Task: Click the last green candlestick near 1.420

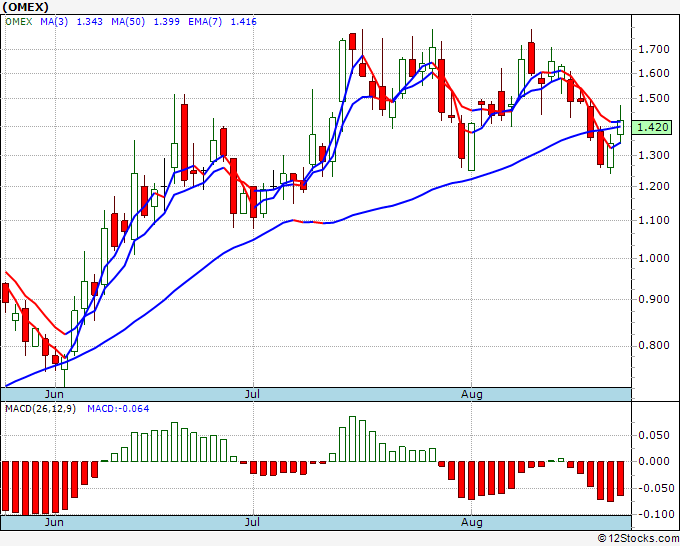Action: pyautogui.click(x=620, y=127)
